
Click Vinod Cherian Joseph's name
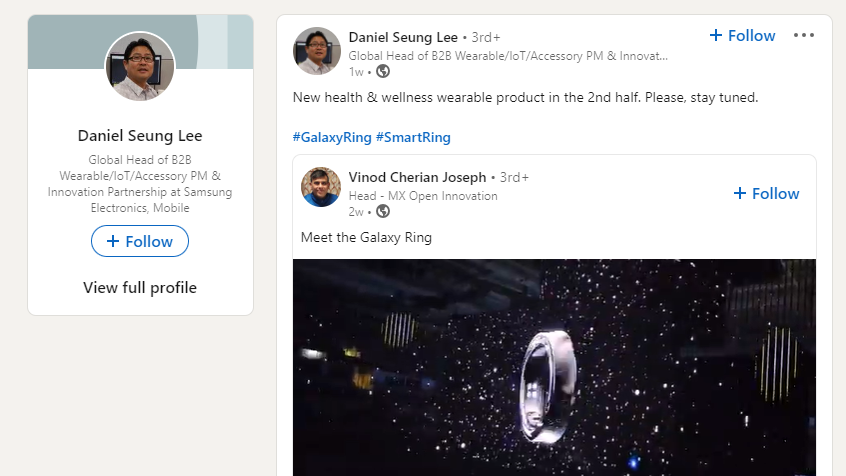pyautogui.click(x=417, y=177)
